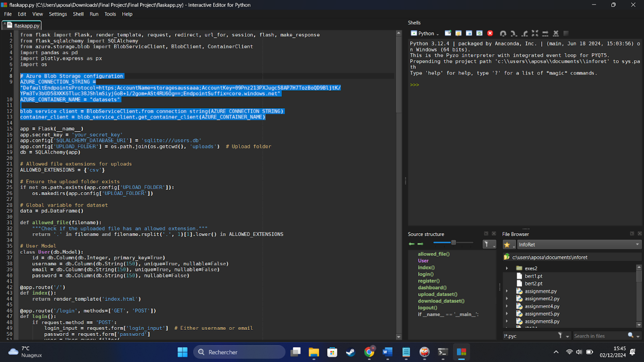Click the debug step out icon

click(525, 34)
